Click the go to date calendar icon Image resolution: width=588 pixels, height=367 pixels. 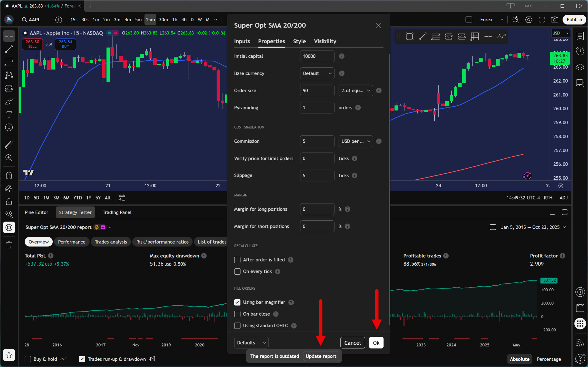tap(122, 197)
